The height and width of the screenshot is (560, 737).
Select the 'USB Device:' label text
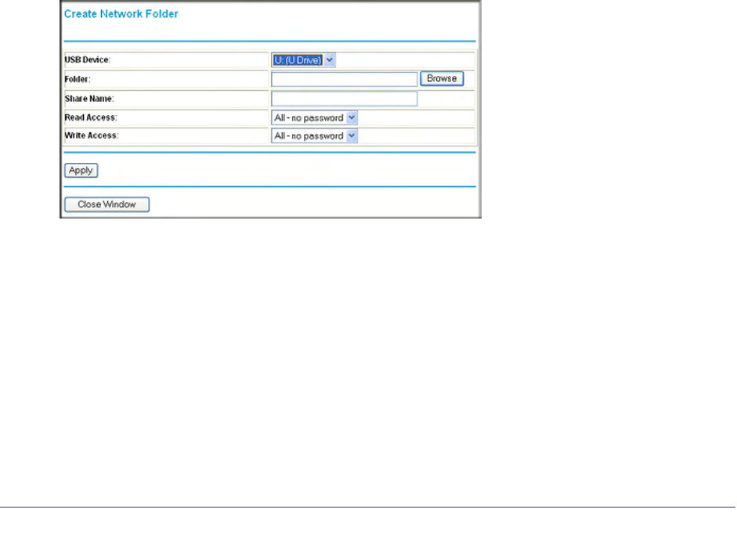88,60
